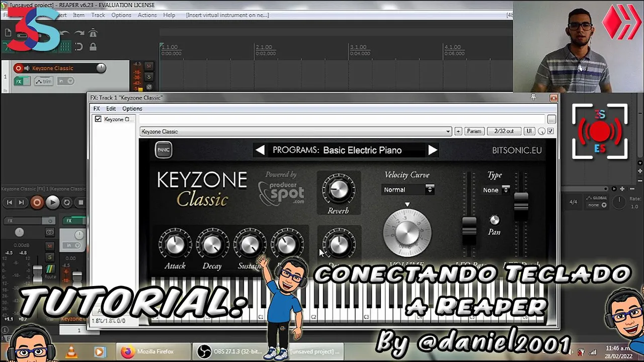Click the transport Play button

point(52,202)
